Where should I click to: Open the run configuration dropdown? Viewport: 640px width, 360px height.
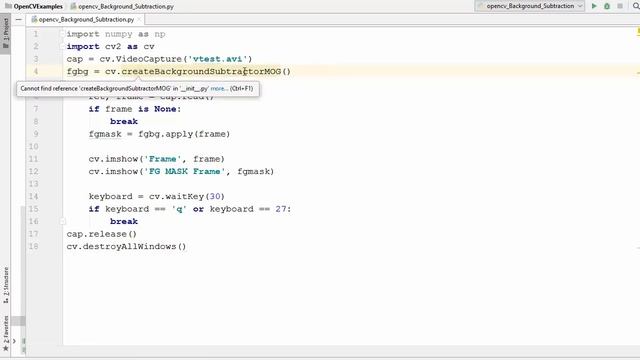(529, 6)
